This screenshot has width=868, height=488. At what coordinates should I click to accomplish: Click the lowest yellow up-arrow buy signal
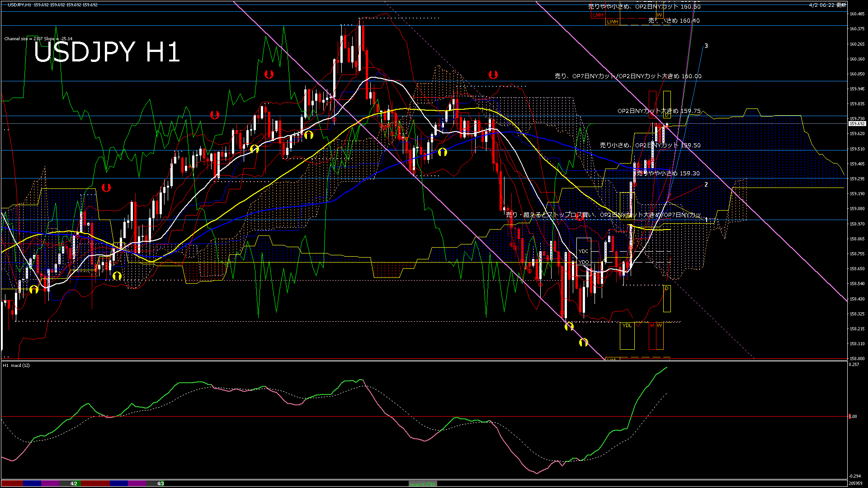click(x=584, y=343)
